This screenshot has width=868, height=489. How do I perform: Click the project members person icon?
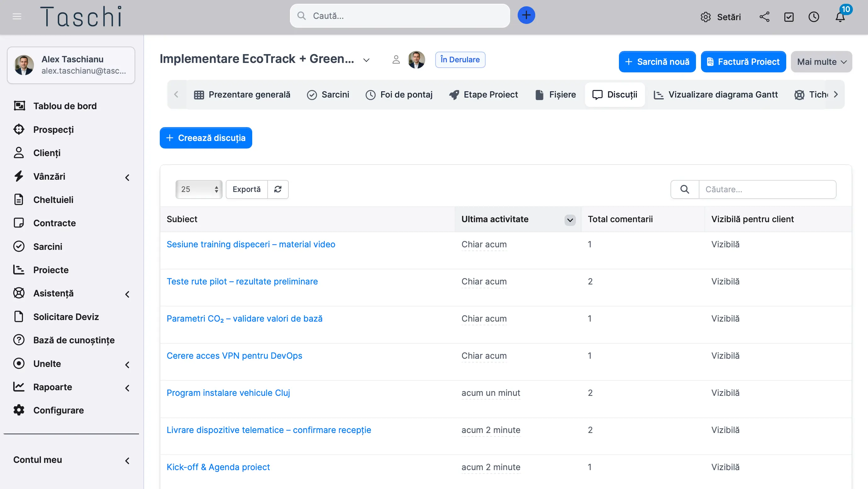point(396,60)
